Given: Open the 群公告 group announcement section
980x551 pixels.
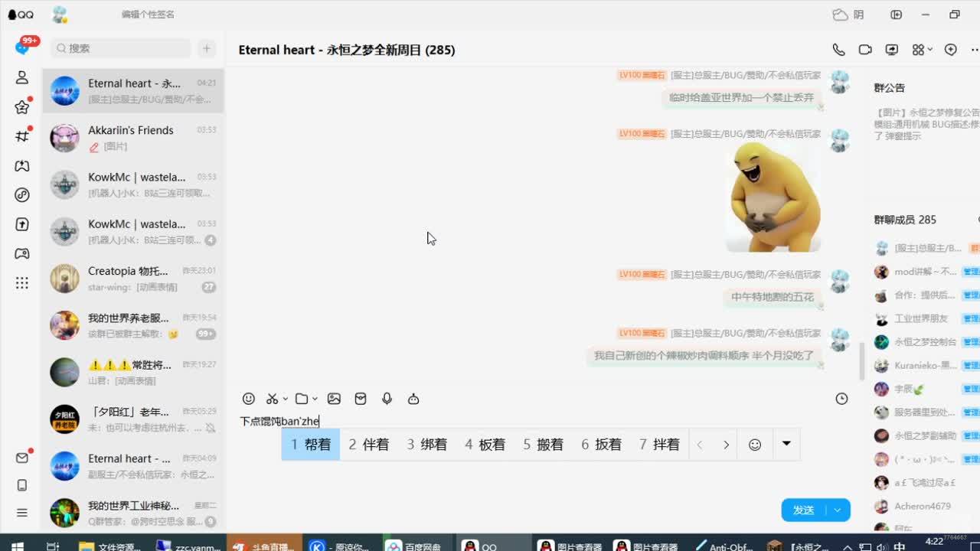Looking at the screenshot, I should point(890,88).
